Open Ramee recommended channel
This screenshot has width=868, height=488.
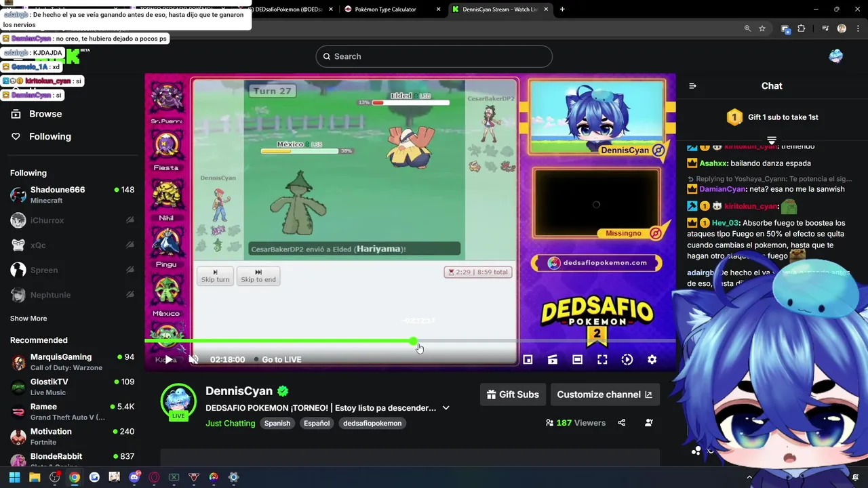(72, 412)
